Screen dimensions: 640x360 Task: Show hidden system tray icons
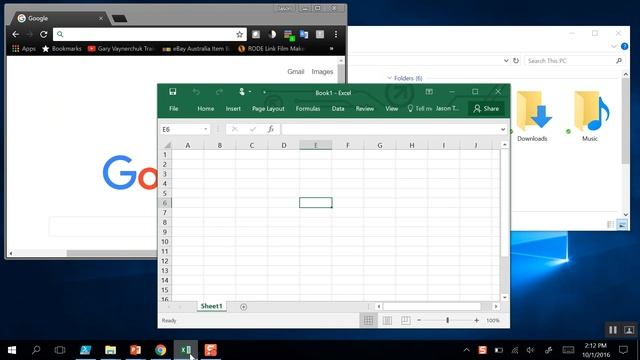[466, 350]
